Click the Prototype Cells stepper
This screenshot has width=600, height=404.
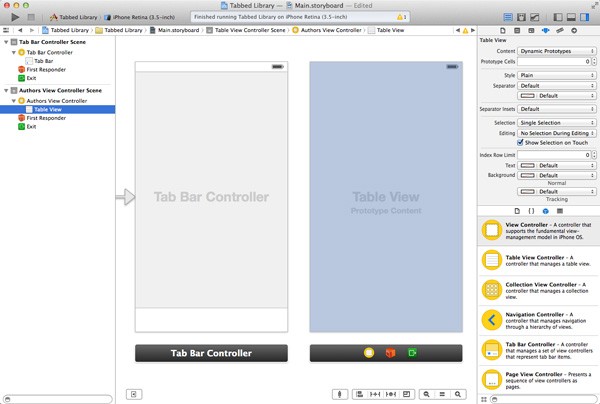click(594, 62)
